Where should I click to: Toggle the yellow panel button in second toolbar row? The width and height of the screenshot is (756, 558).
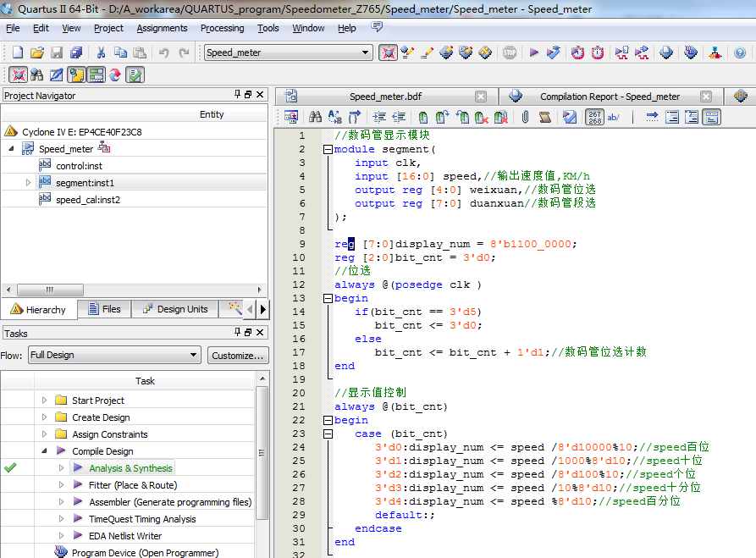[76, 75]
